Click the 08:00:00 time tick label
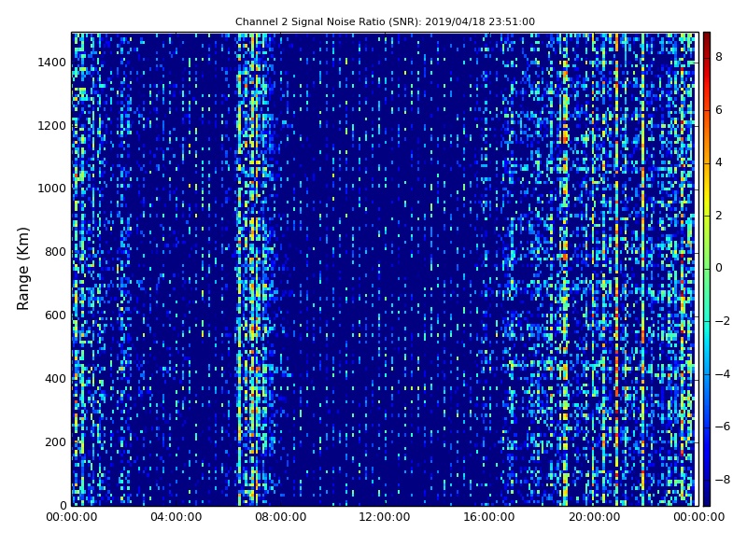 tap(281, 517)
